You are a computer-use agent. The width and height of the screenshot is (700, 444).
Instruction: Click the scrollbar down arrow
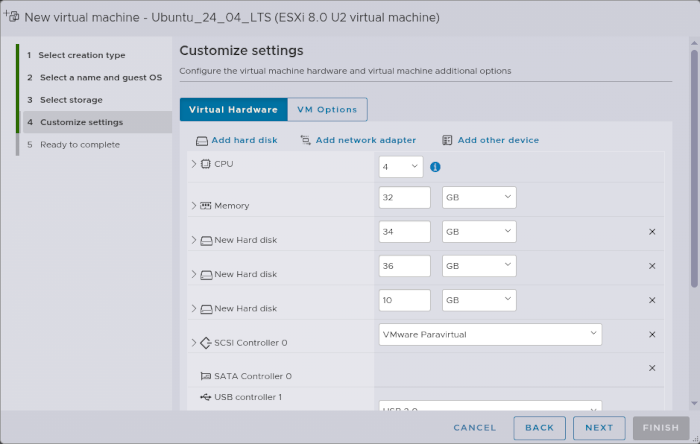(694, 403)
